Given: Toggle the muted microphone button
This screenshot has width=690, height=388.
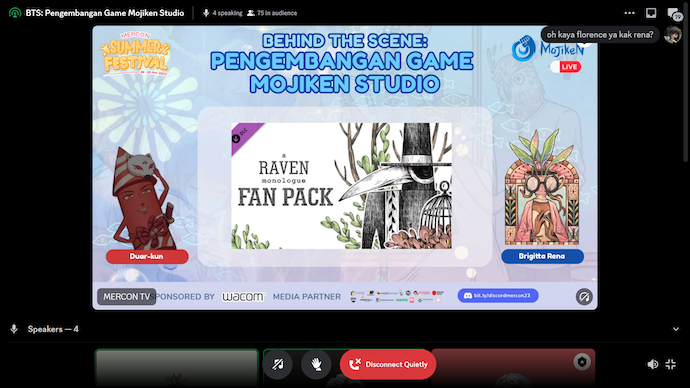Looking at the screenshot, I should pos(278,364).
